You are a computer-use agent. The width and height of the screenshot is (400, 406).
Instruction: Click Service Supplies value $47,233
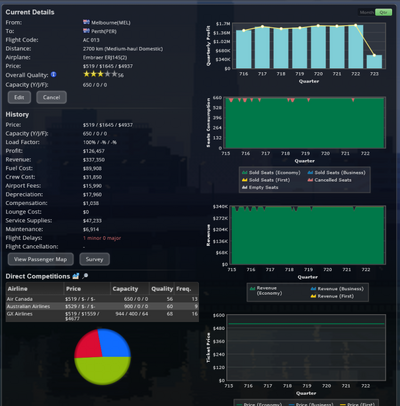point(92,221)
